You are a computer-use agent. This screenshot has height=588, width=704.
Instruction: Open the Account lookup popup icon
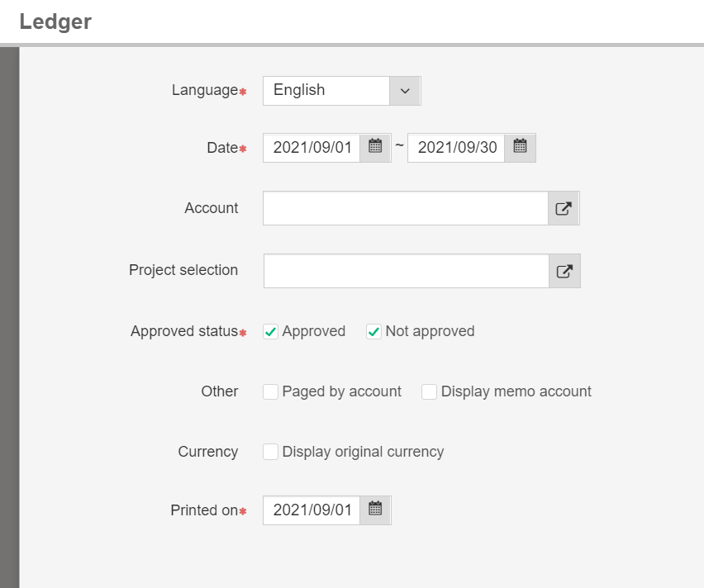564,208
